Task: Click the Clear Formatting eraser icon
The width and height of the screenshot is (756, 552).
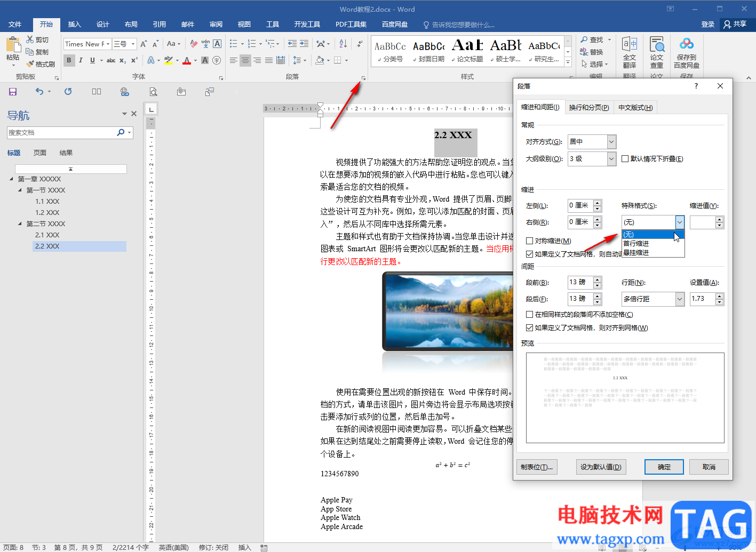Action: pos(194,44)
